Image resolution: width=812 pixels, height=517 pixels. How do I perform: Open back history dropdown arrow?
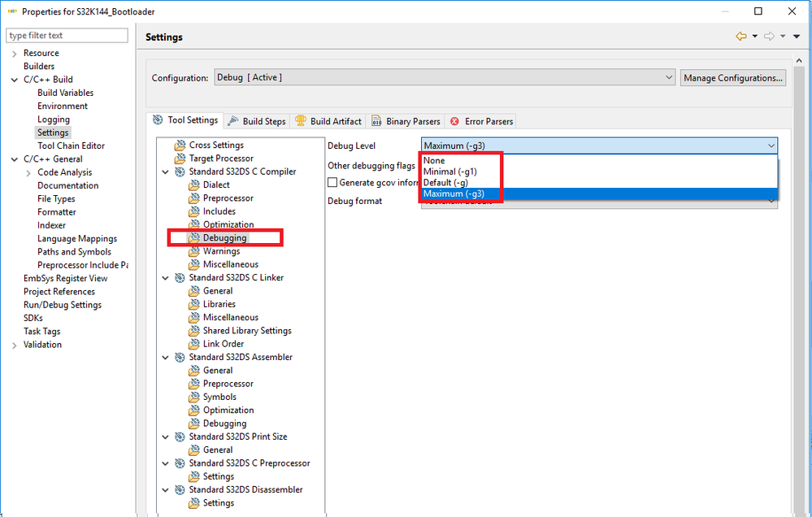click(754, 37)
